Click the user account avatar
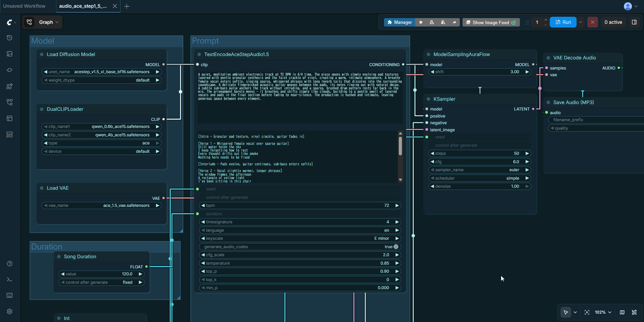 tap(627, 6)
